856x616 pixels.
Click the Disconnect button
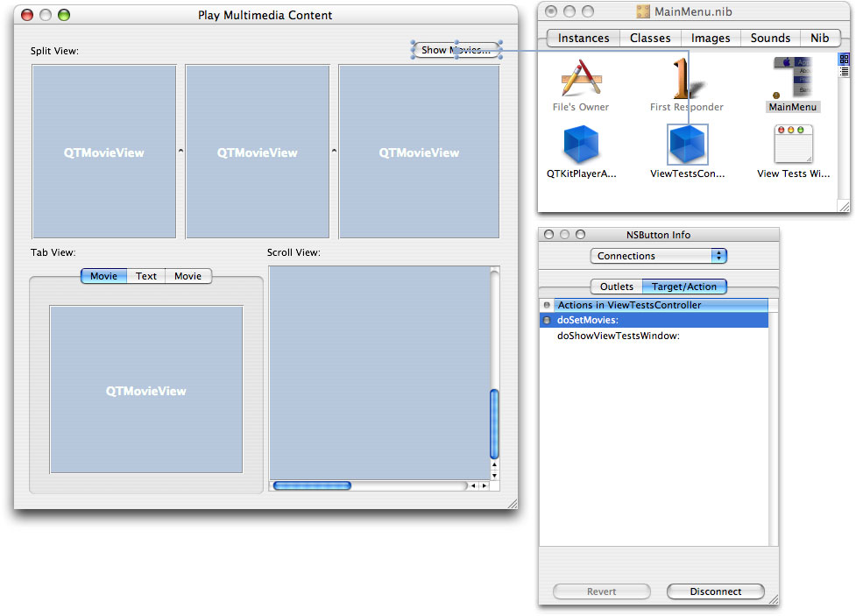pyautogui.click(x=715, y=591)
